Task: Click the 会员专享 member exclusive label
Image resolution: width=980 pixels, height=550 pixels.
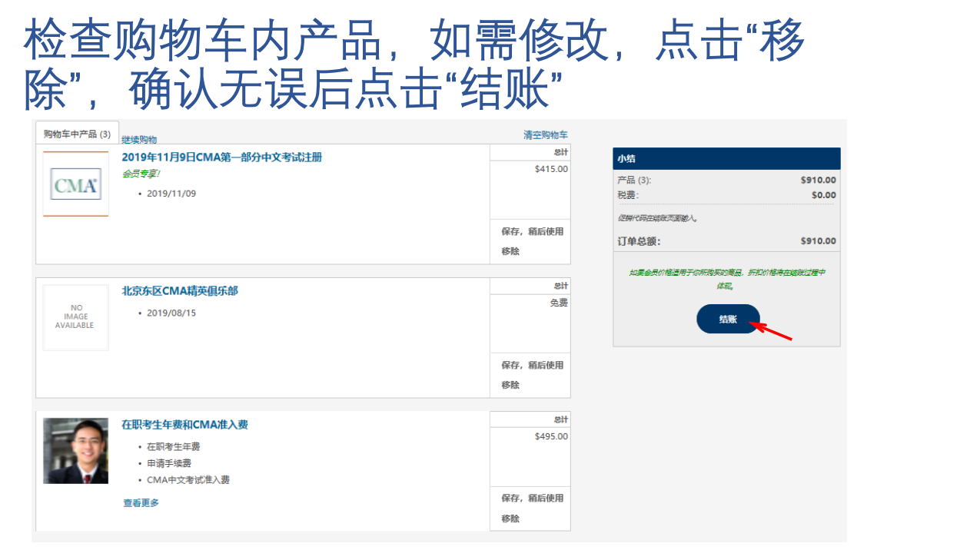Action: [x=141, y=175]
